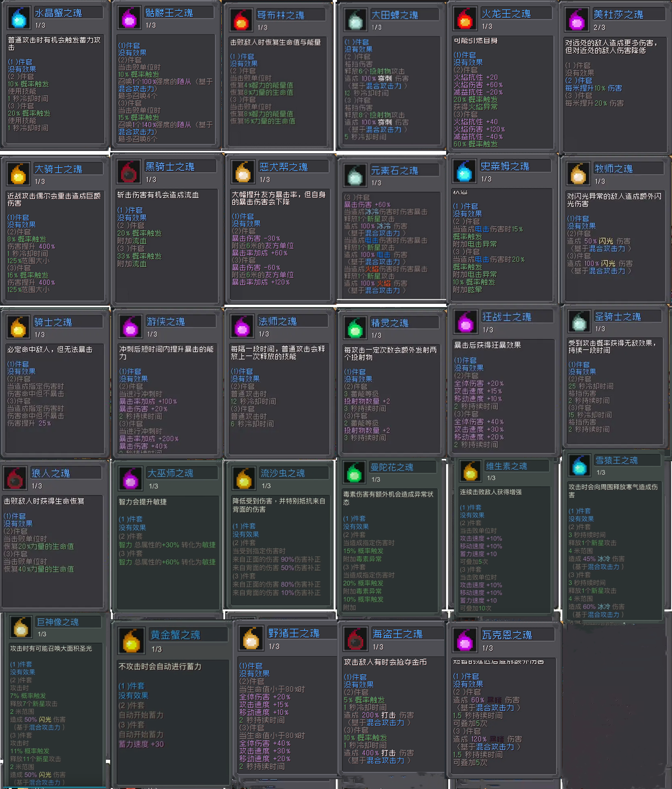This screenshot has width=672, height=789.
Task: Select the 美杜莎之魂 card title
Action: click(x=618, y=15)
